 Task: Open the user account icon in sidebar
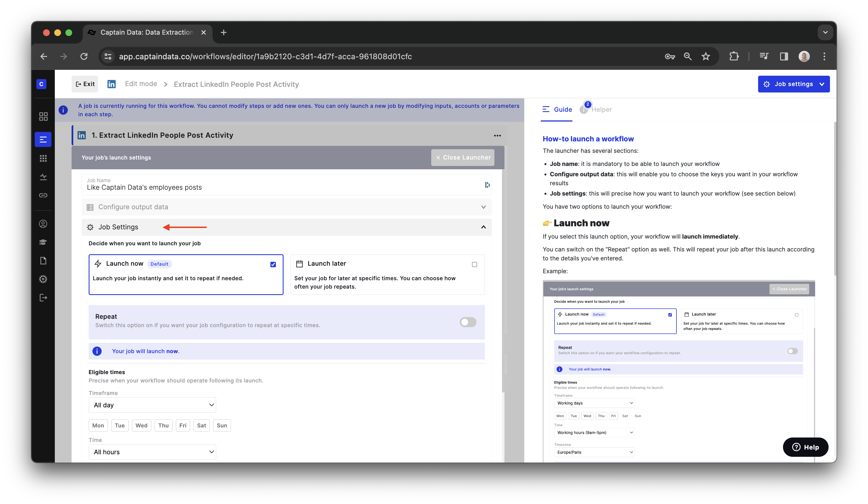coord(43,224)
